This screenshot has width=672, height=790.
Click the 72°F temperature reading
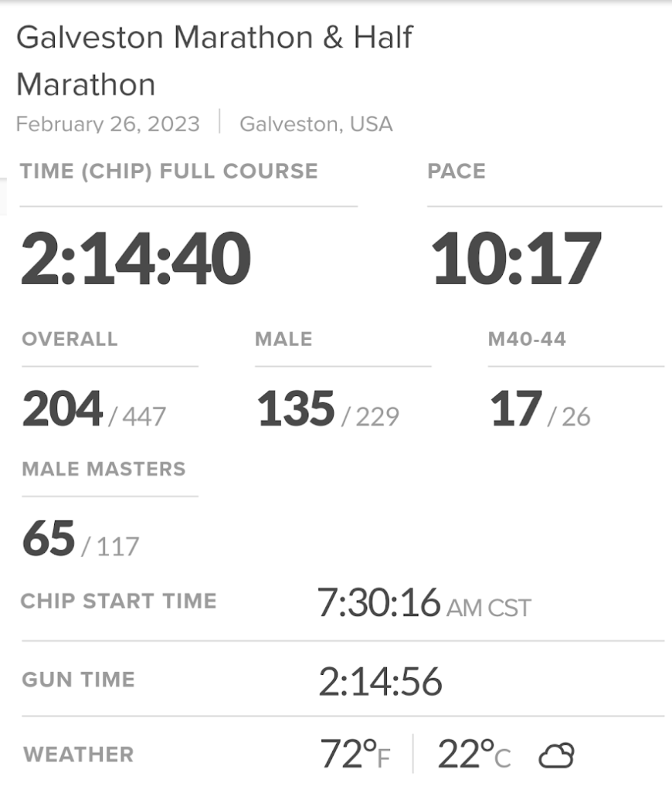coord(355,754)
